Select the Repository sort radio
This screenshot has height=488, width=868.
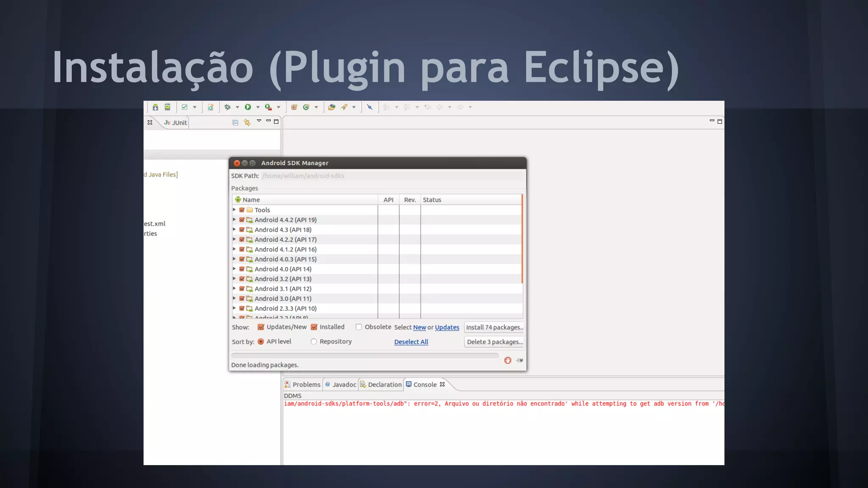(x=314, y=341)
